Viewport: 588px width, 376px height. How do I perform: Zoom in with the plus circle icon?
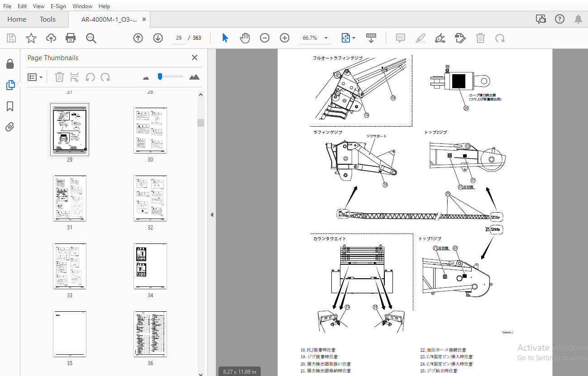(285, 38)
